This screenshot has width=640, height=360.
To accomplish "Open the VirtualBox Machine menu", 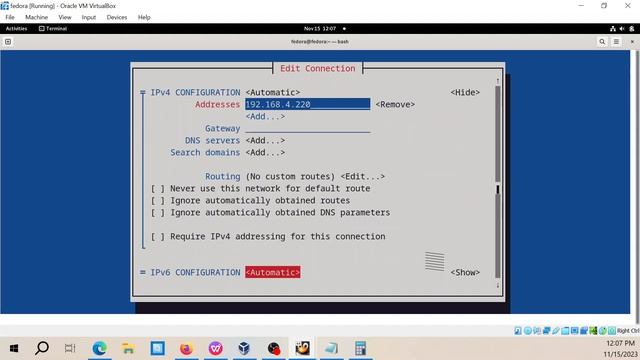I will pyautogui.click(x=36, y=17).
